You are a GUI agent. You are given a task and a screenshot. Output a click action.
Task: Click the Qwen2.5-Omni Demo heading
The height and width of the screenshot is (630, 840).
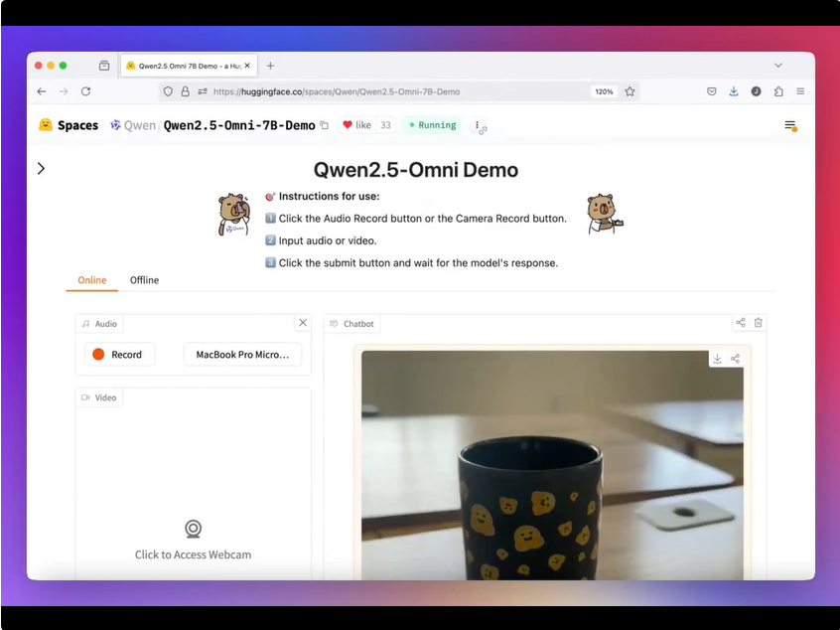[416, 170]
